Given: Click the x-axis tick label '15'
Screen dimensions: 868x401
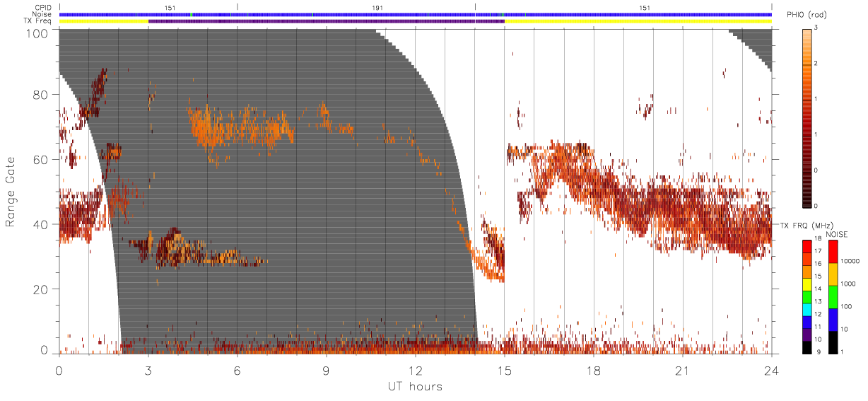Looking at the screenshot, I should [x=504, y=370].
